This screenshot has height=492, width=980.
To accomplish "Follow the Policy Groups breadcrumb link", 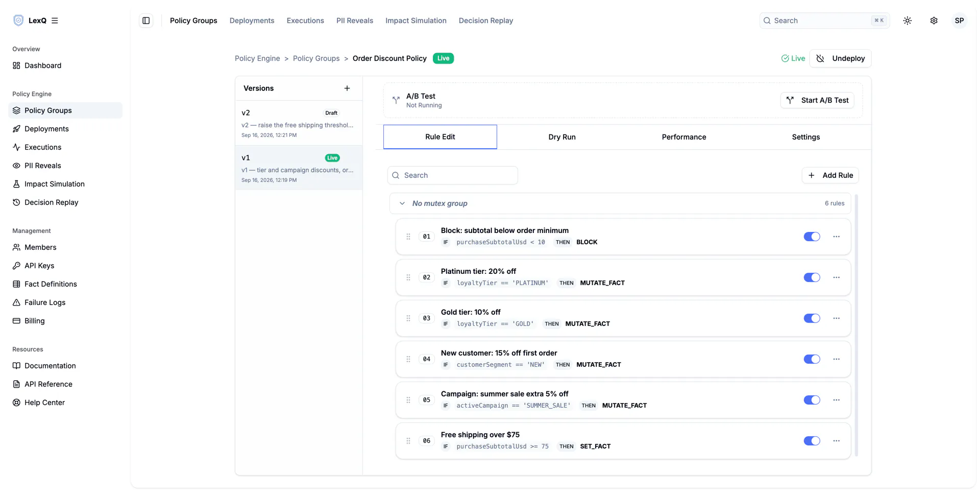I will coord(316,58).
